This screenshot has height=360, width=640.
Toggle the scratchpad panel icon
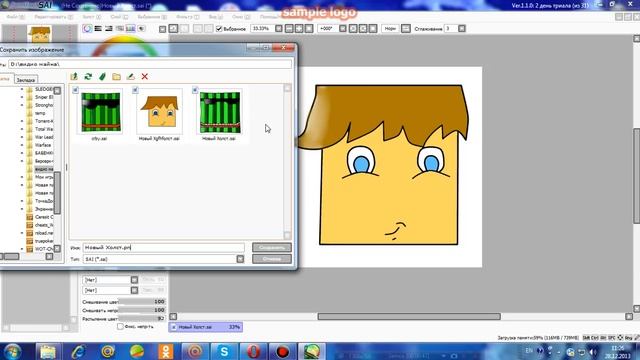(141, 29)
